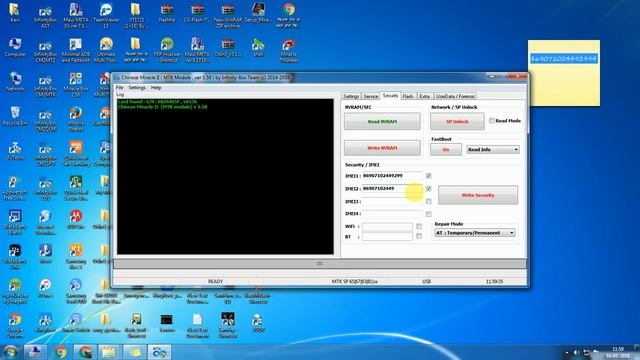Viewport: 640px width, 360px height.
Task: Open Sticky Notes taskbar button
Action: coord(134,352)
